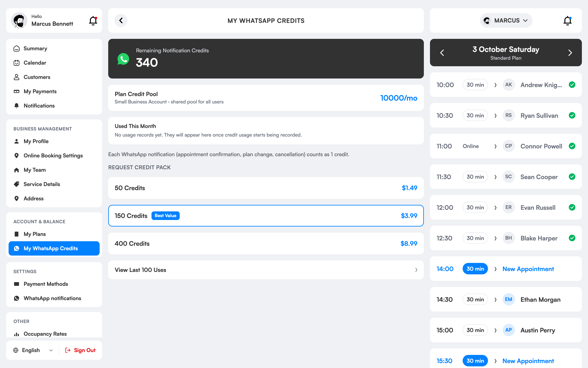The image size is (588, 368).
Task: Expand View Last 100 Uses row
Action: (266, 270)
